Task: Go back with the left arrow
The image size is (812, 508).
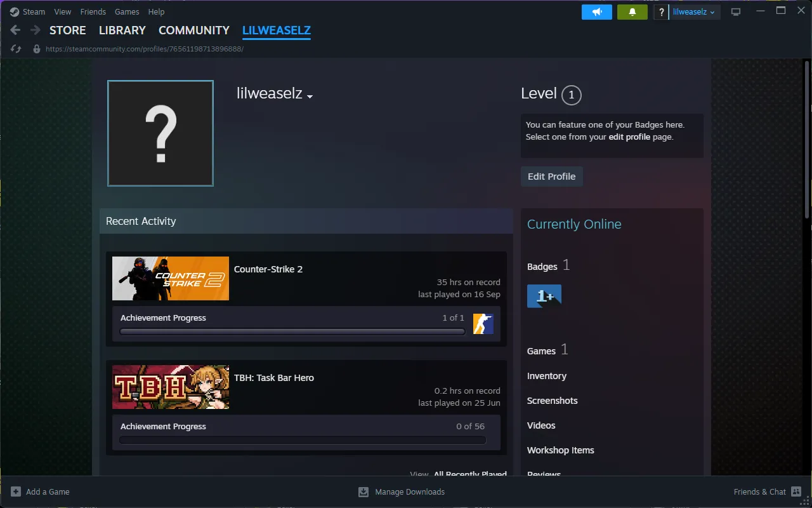Action: pyautogui.click(x=16, y=30)
